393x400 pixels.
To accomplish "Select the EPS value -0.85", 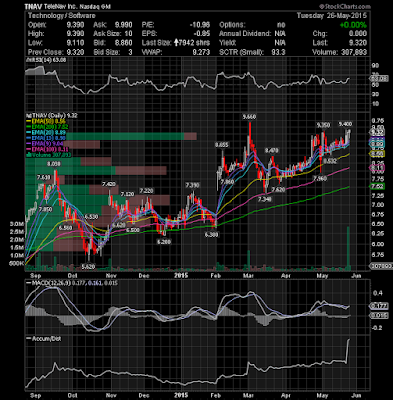I will pyautogui.click(x=202, y=34).
